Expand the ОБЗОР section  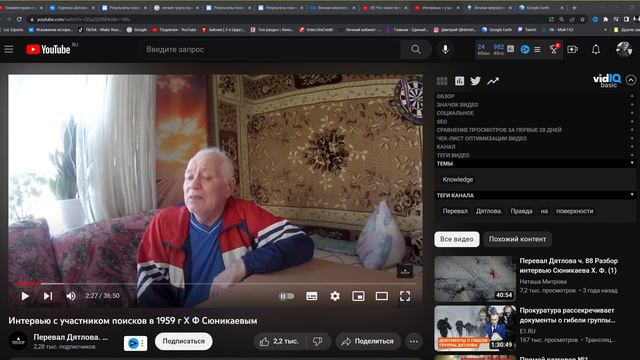click(535, 96)
